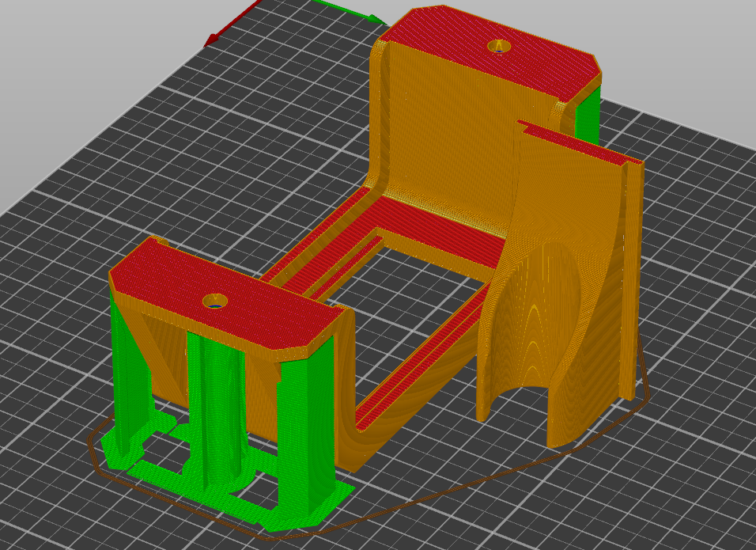Click the red X-axis arrow
756x550 pixels.
[232, 23]
